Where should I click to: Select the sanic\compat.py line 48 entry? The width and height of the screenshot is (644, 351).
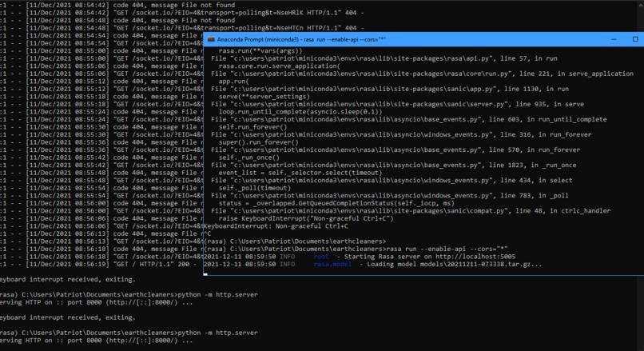411,210
